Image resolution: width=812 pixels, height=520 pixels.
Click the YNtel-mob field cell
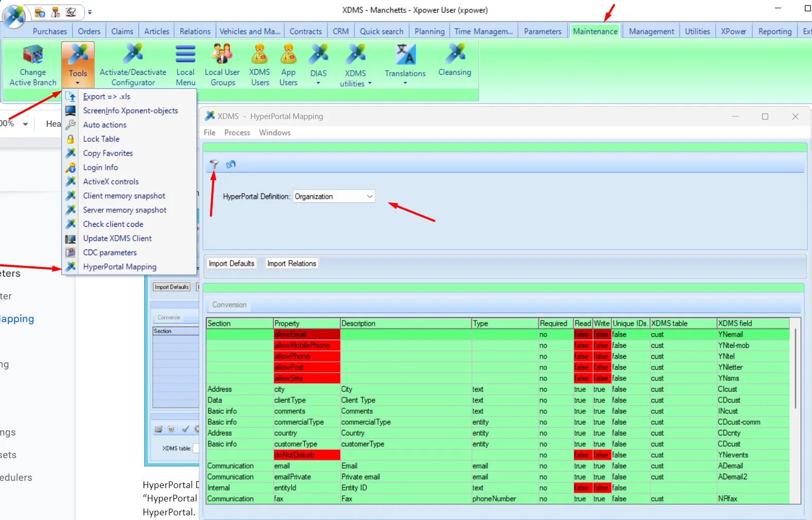point(753,345)
